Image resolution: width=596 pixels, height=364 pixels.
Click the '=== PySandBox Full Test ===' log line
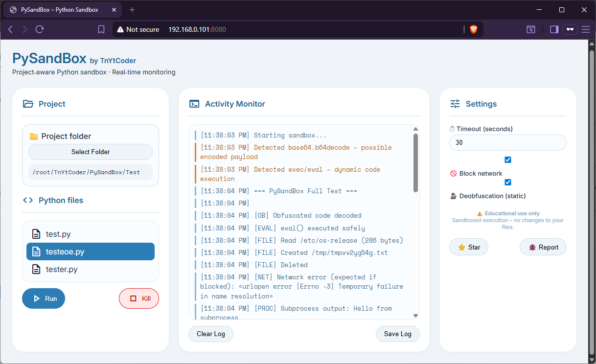click(303, 191)
